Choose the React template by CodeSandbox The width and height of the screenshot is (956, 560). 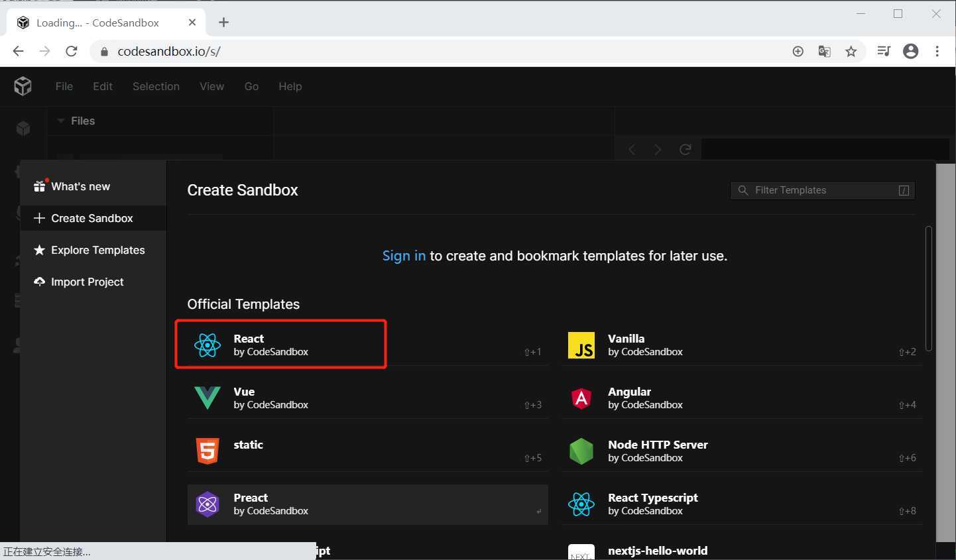[368, 345]
